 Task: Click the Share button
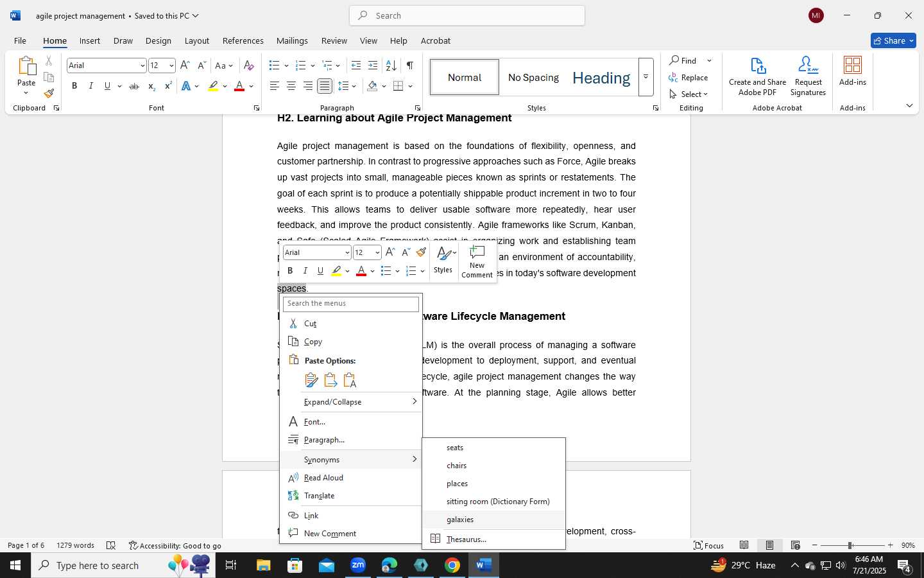[x=893, y=40]
